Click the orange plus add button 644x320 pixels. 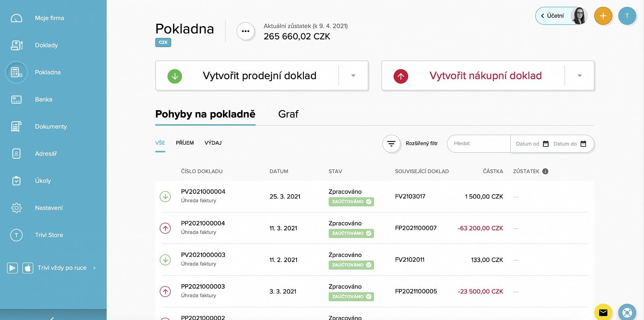[603, 16]
